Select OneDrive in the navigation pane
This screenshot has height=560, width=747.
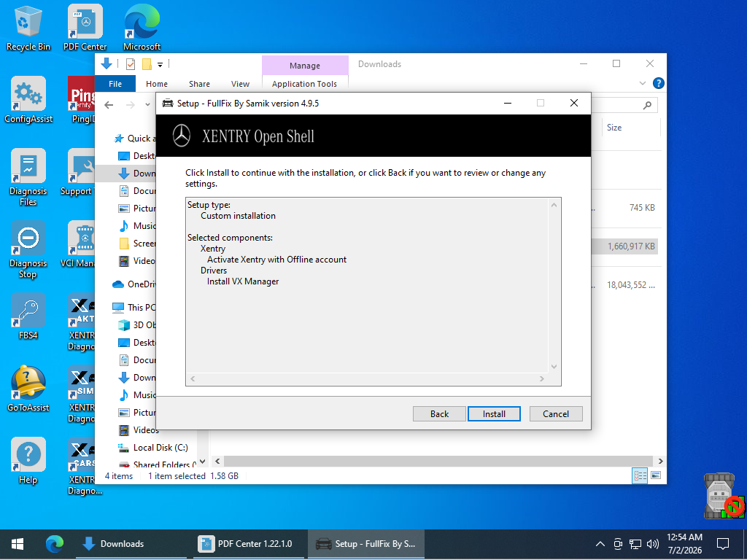[x=134, y=284]
